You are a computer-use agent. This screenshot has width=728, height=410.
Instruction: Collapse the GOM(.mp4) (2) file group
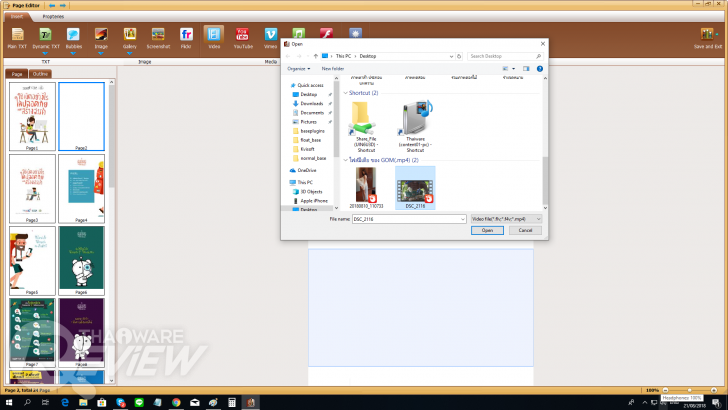click(x=346, y=160)
